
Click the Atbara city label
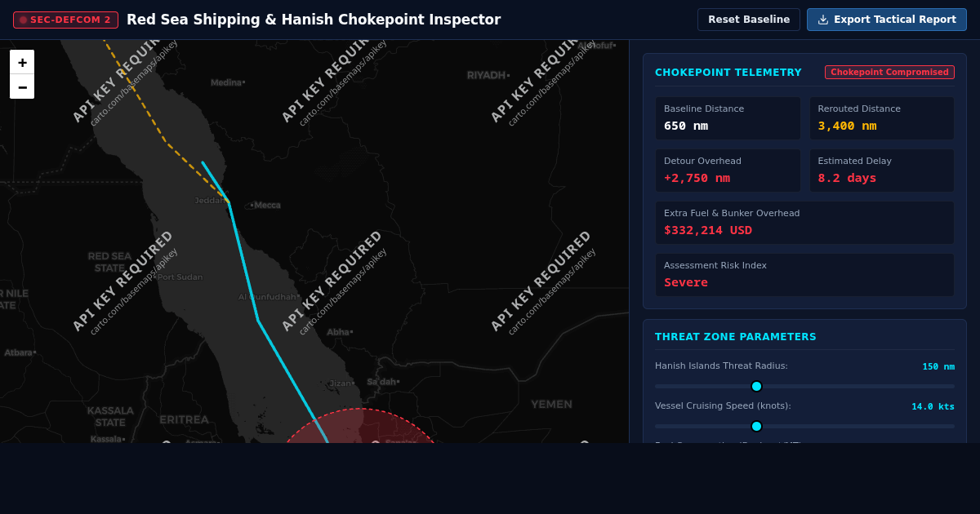point(20,352)
